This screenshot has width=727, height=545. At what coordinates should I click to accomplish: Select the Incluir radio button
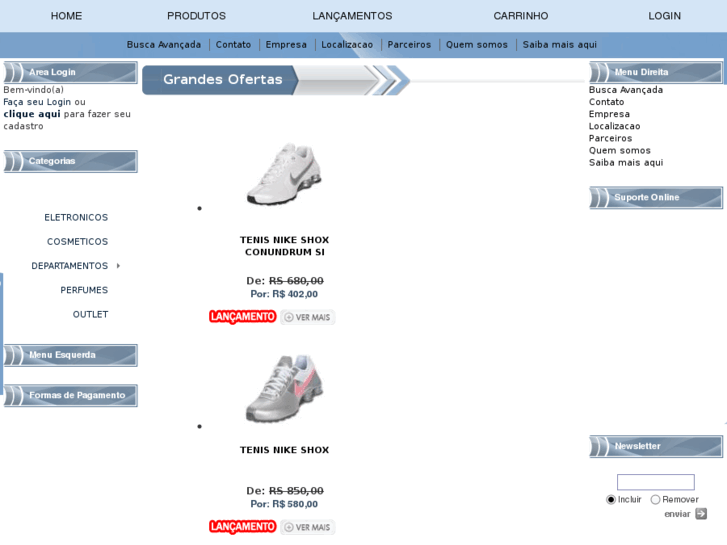click(x=611, y=500)
